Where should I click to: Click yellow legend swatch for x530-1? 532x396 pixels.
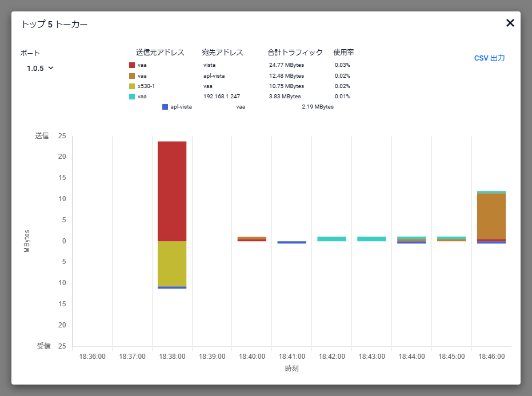[132, 86]
